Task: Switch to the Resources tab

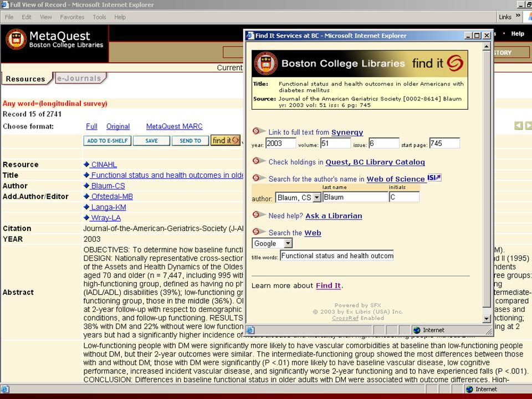Action: point(26,79)
